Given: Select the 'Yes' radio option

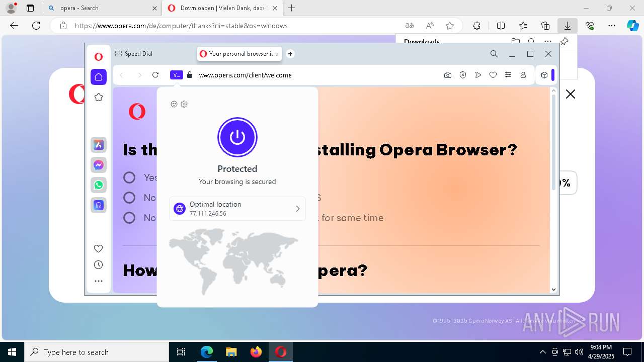Looking at the screenshot, I should tap(129, 177).
